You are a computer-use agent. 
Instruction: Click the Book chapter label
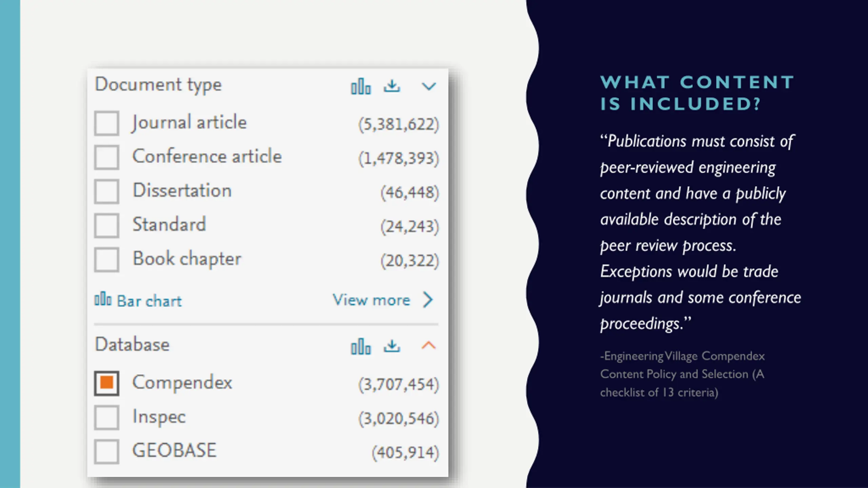click(187, 259)
